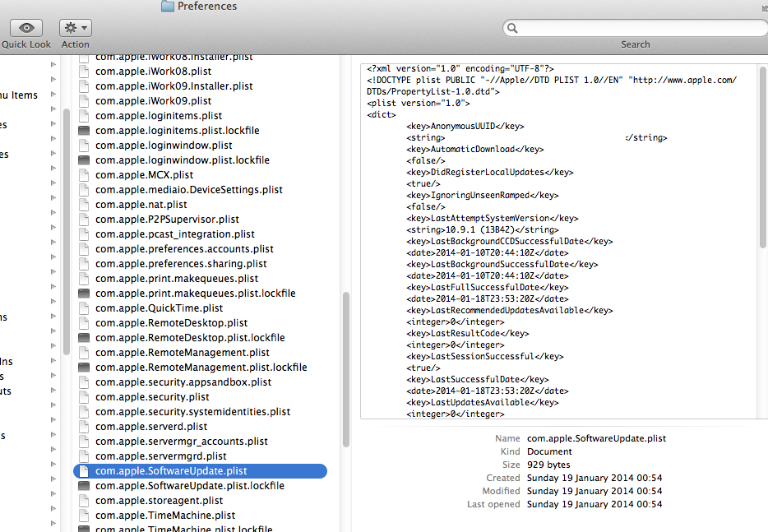Click document icon of com.apple.storeagent.plist
Image resolution: width=768 pixels, height=532 pixels.
click(84, 500)
